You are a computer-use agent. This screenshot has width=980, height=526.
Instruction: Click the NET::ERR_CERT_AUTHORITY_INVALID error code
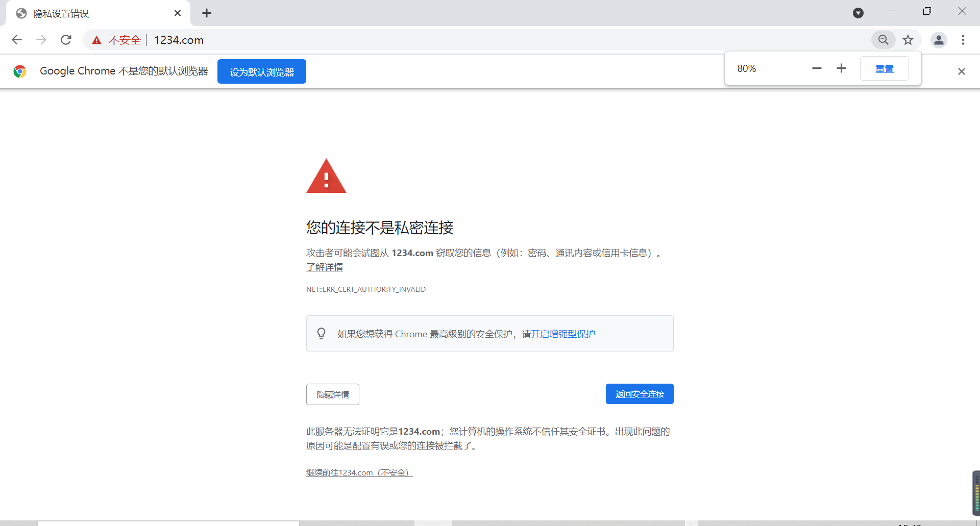366,289
